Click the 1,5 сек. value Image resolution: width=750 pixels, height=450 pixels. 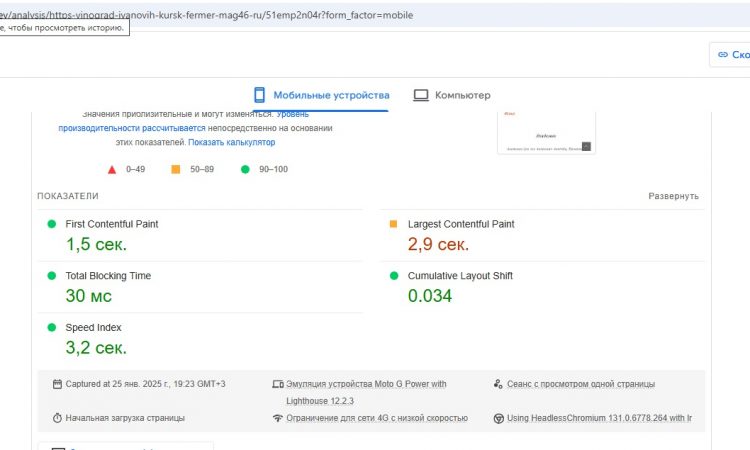click(97, 244)
